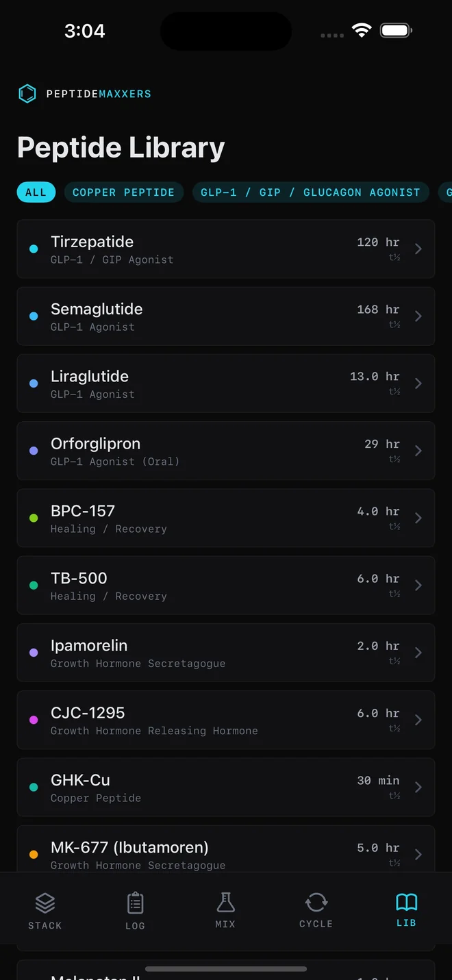
Task: Select the GHK-Cu list item
Action: pos(205,787)
